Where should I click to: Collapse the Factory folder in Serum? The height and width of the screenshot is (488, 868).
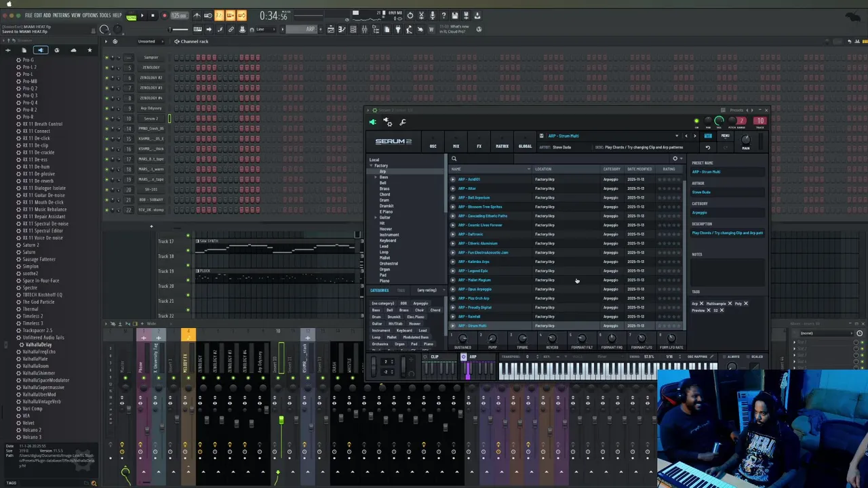[371, 165]
